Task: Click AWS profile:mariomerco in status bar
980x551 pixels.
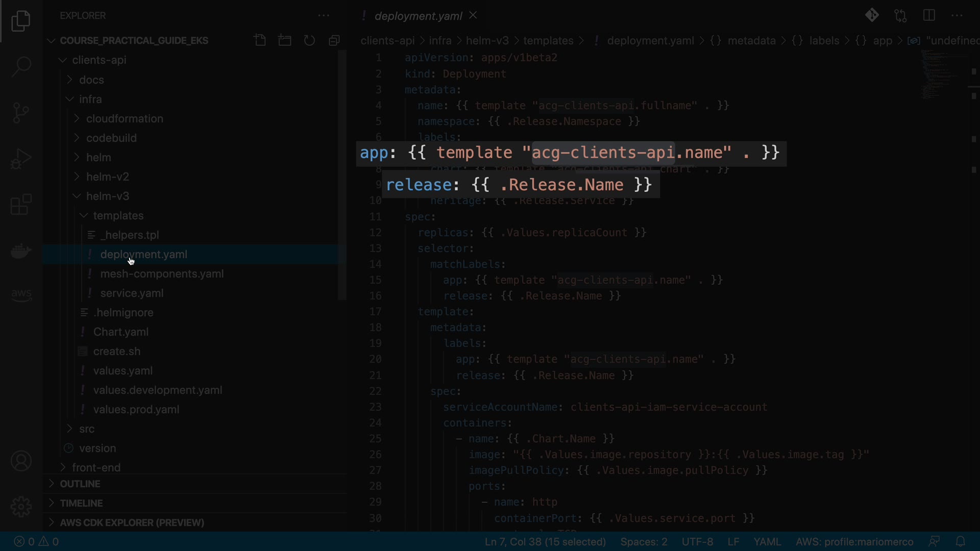Action: (x=854, y=541)
